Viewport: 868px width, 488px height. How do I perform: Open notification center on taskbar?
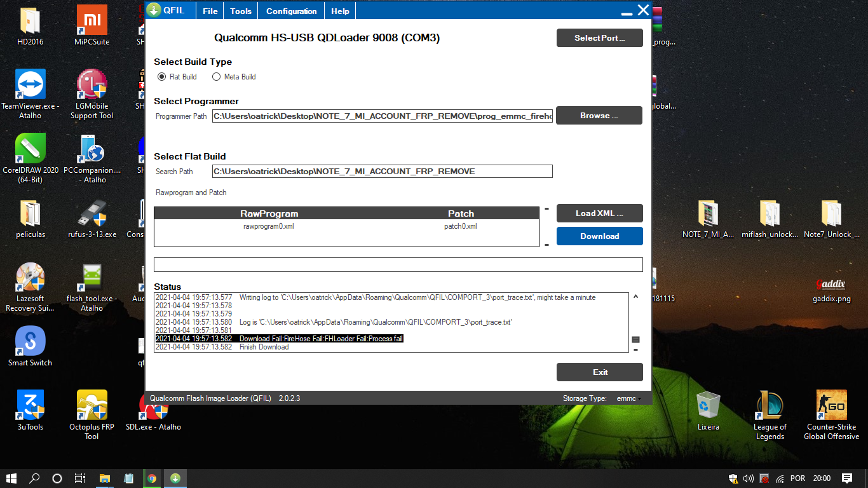coord(847,478)
